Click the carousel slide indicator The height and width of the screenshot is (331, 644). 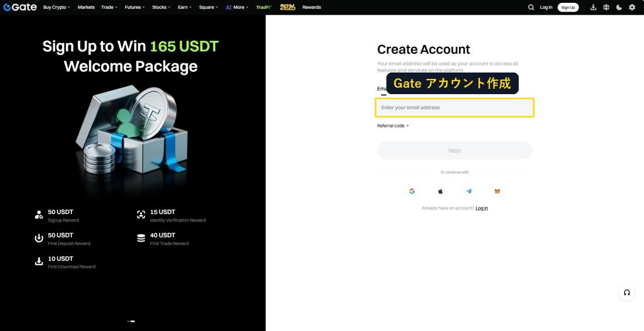pyautogui.click(x=131, y=321)
